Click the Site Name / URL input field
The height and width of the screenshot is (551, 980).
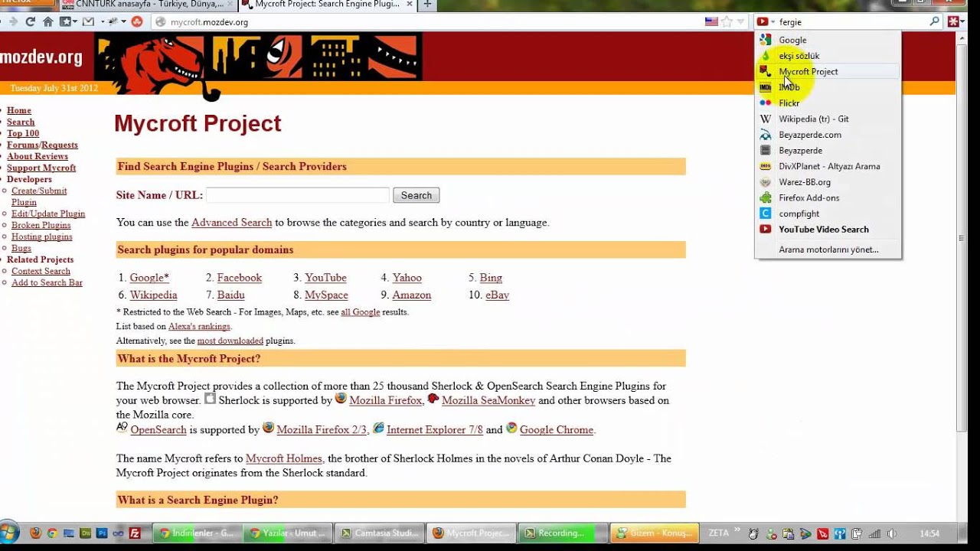point(298,195)
